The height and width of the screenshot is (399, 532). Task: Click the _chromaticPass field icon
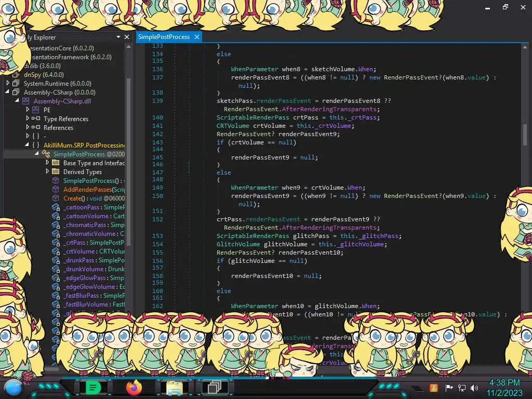56,224
